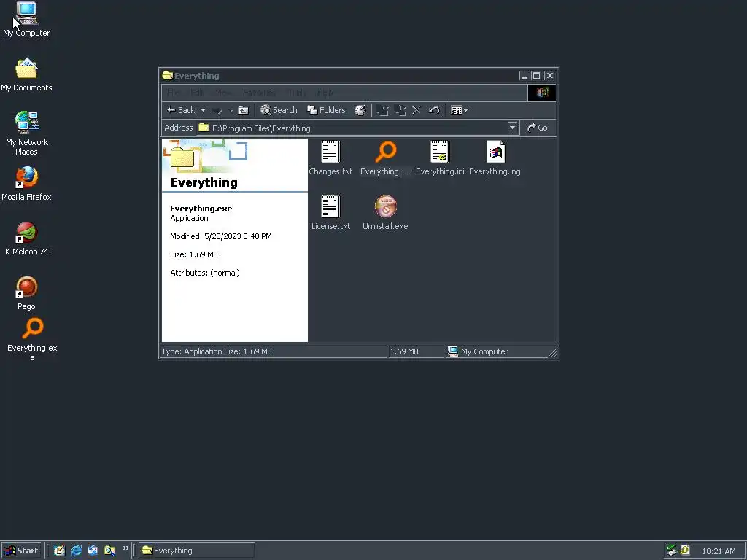The image size is (747, 560).
Task: Click the taskbar clock showing 10:21 AM
Action: pyautogui.click(x=719, y=551)
